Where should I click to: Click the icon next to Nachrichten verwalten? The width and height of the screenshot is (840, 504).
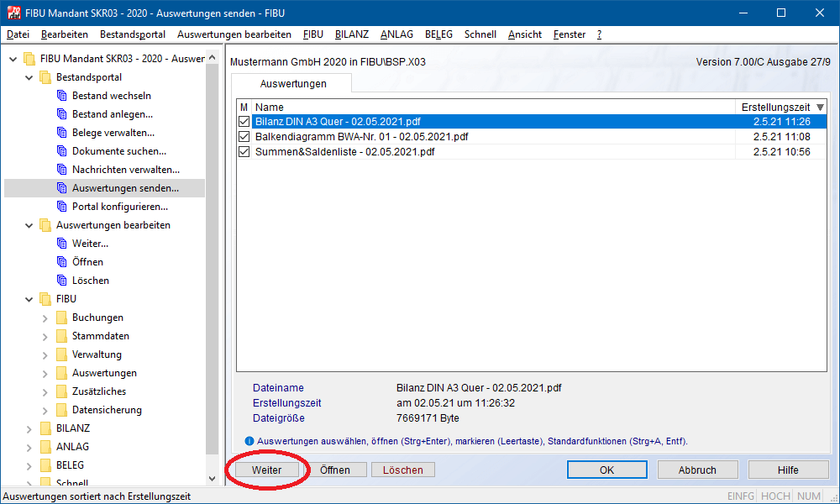(x=61, y=170)
